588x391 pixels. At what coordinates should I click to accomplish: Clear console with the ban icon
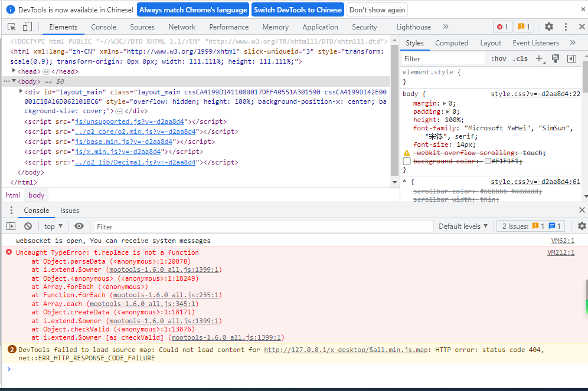(28, 226)
